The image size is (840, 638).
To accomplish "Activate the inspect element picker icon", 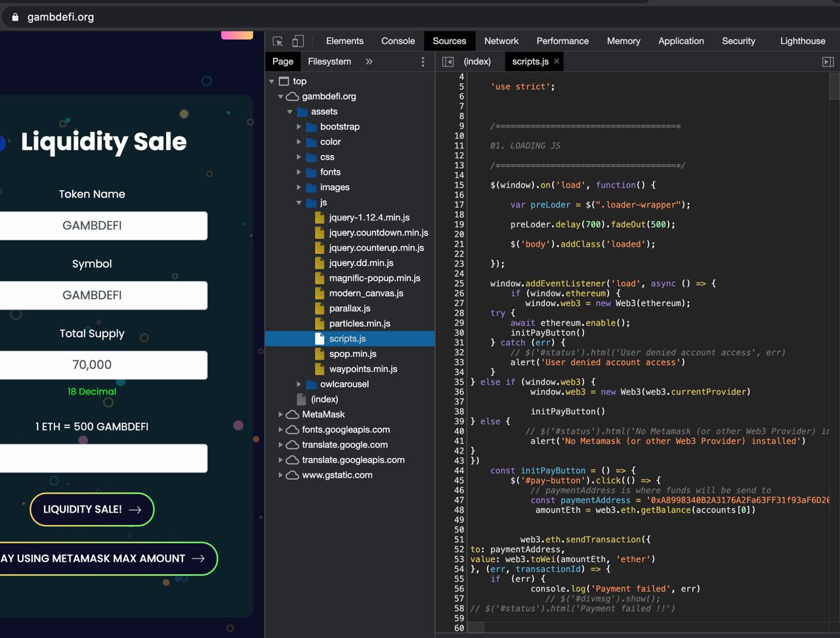I will [x=278, y=41].
